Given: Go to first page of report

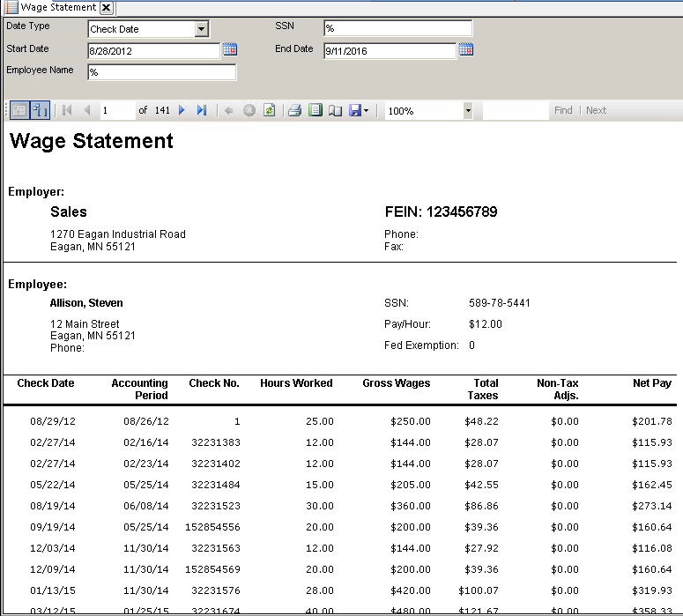Looking at the screenshot, I should pos(67,110).
